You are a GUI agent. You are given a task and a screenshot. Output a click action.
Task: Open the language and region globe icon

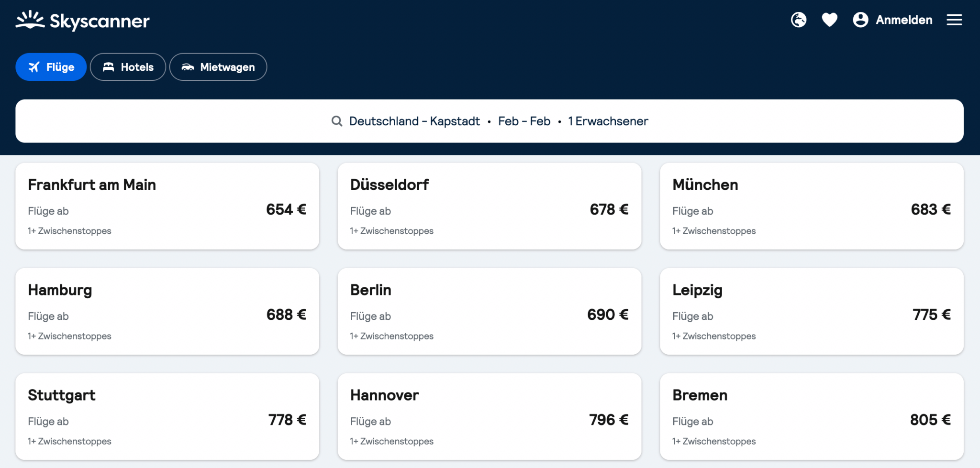[798, 20]
